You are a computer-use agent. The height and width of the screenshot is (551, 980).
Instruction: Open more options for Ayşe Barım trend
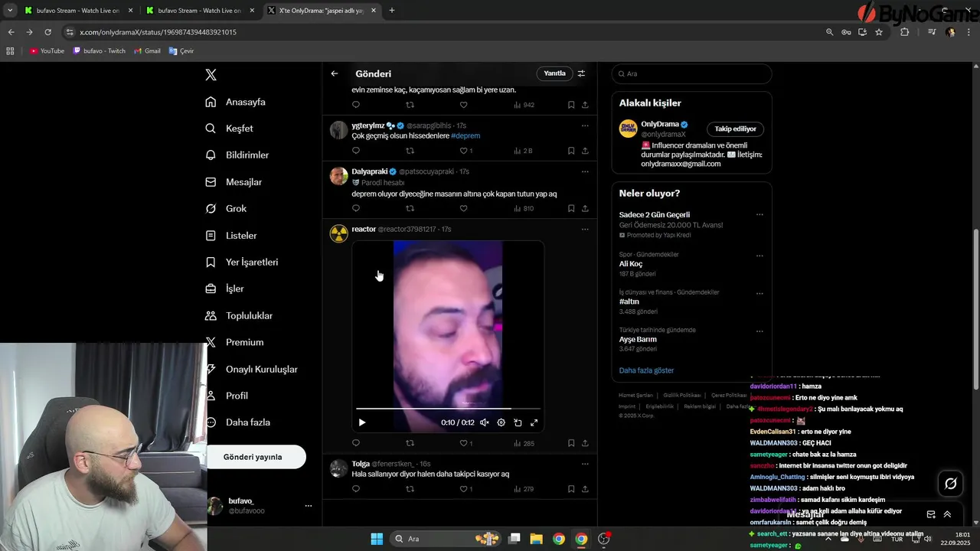click(x=759, y=331)
